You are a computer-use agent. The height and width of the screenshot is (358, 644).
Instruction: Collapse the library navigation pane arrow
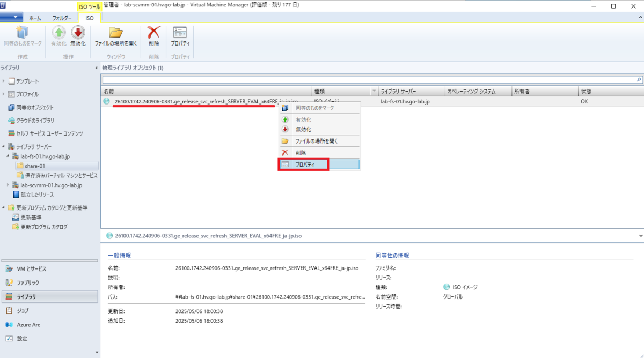click(96, 68)
